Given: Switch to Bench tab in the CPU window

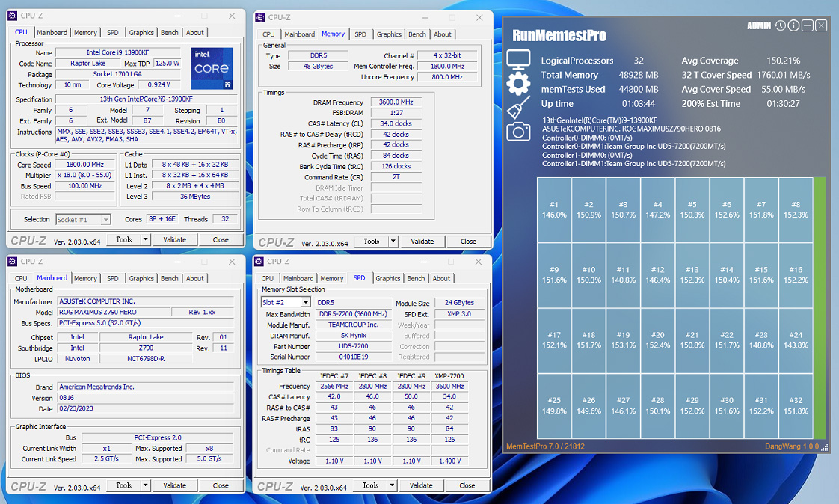Looking at the screenshot, I should [x=170, y=33].
